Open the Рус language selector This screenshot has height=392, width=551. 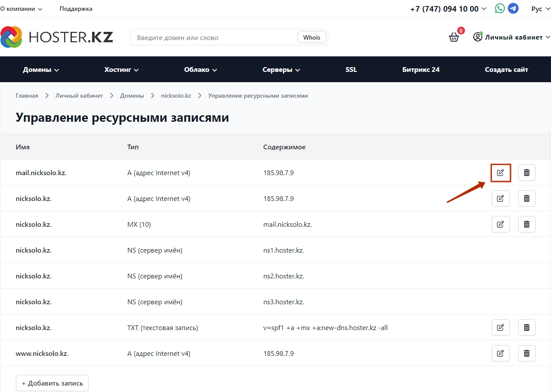[541, 9]
